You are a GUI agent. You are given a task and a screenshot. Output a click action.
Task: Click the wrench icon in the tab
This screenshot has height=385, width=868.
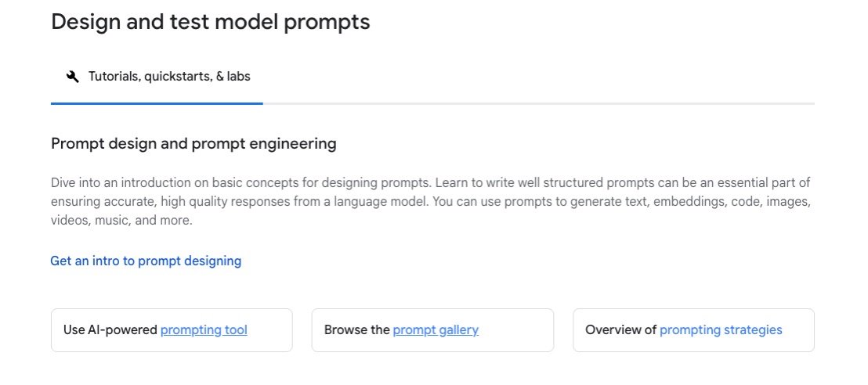[73, 77]
